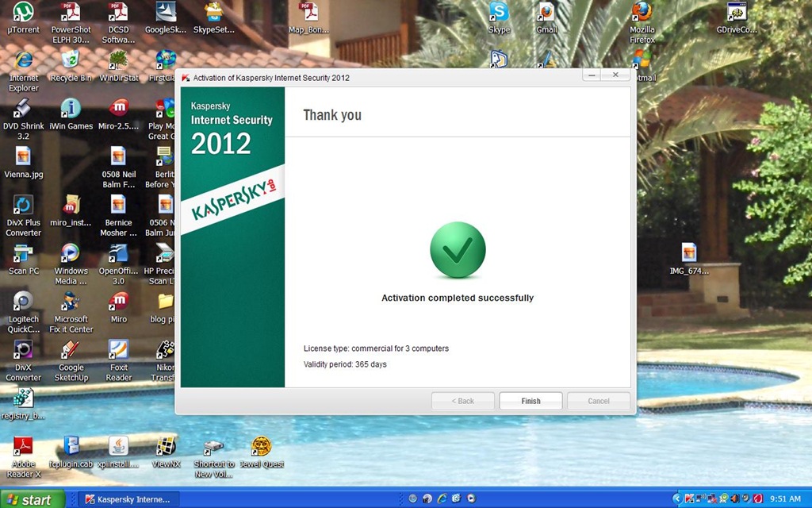The height and width of the screenshot is (508, 812).
Task: Launch Skype desktop shortcut
Action: pyautogui.click(x=499, y=19)
